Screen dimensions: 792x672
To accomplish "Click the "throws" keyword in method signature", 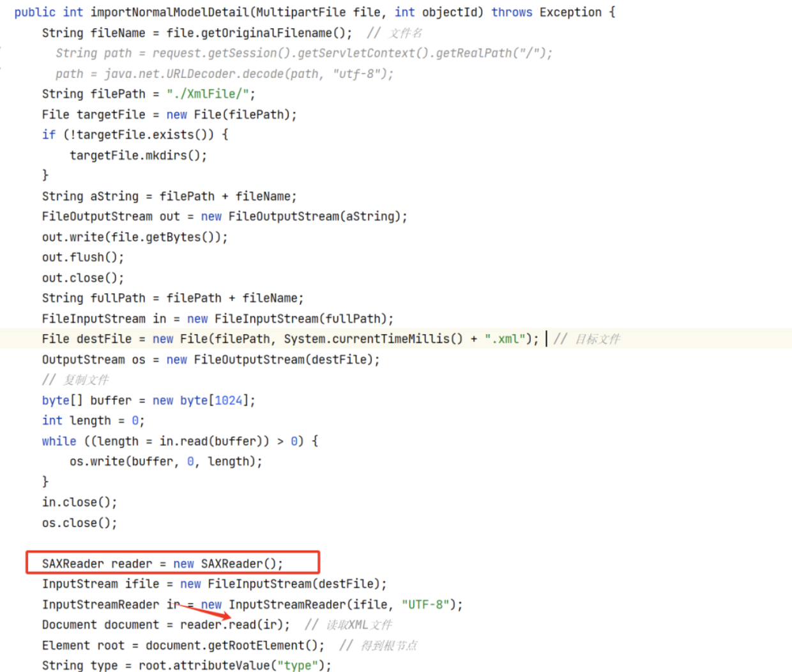I will pos(512,12).
